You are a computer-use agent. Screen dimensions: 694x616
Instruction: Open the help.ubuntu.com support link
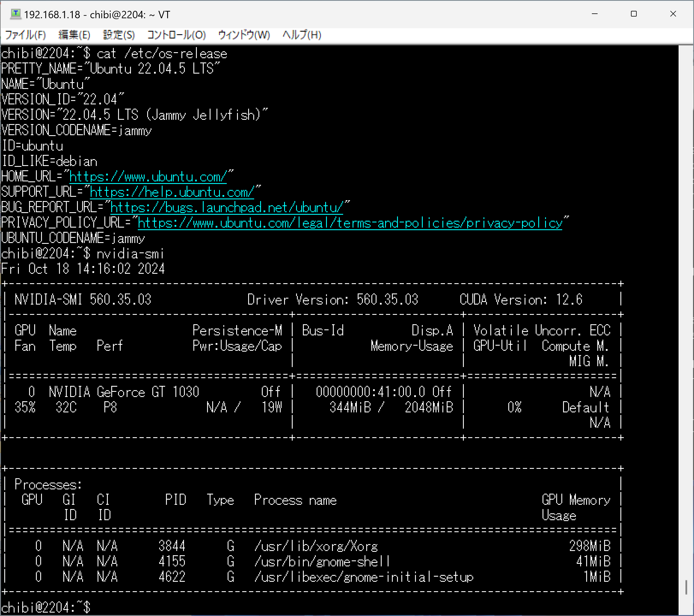point(172,193)
